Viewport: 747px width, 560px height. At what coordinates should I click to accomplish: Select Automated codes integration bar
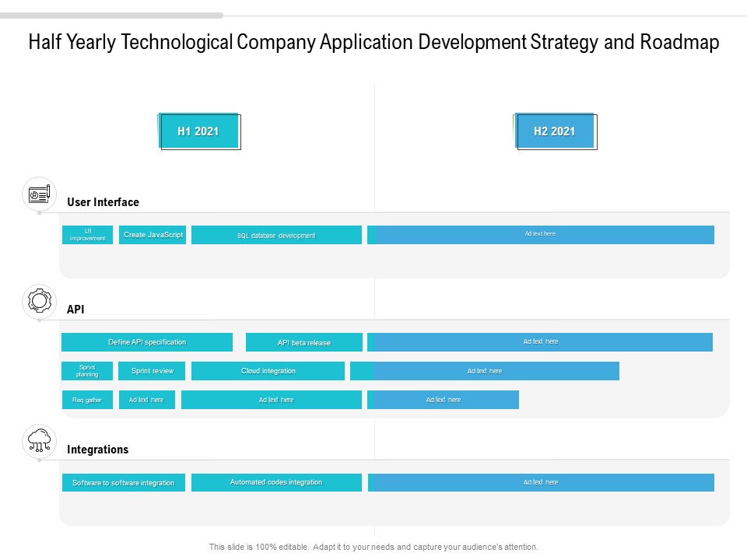(276, 482)
